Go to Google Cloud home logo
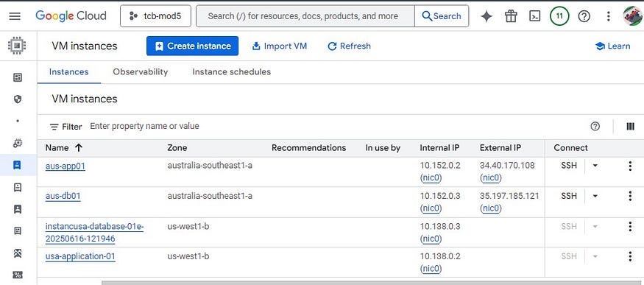Image resolution: width=644 pixels, height=285 pixels. point(71,16)
